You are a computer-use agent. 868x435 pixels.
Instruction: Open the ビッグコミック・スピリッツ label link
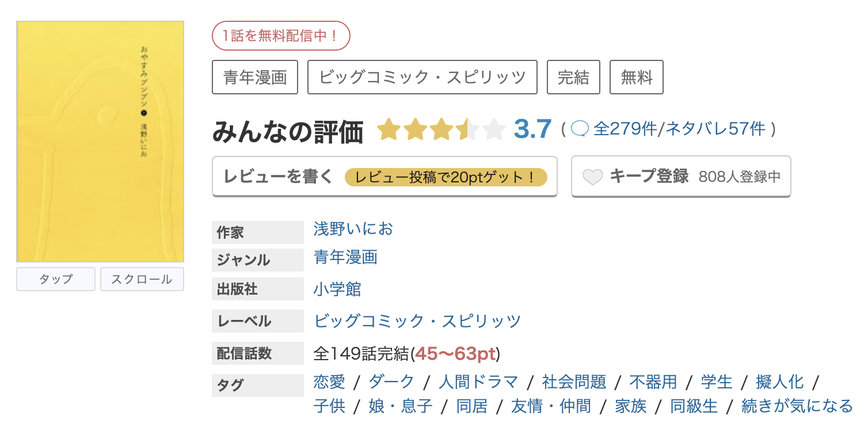click(417, 320)
